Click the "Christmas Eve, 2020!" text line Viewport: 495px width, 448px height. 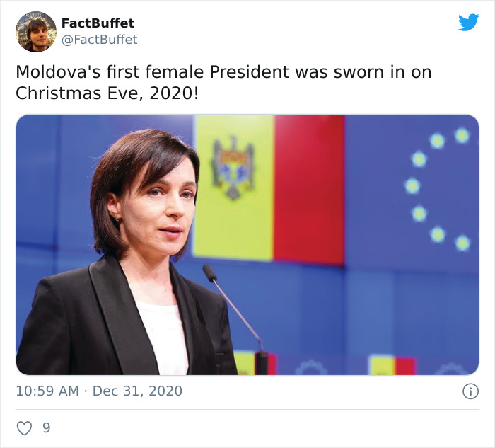(x=107, y=93)
